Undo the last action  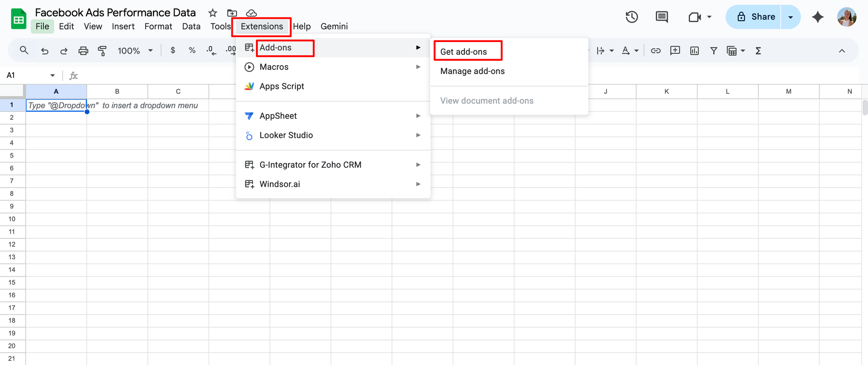[45, 51]
